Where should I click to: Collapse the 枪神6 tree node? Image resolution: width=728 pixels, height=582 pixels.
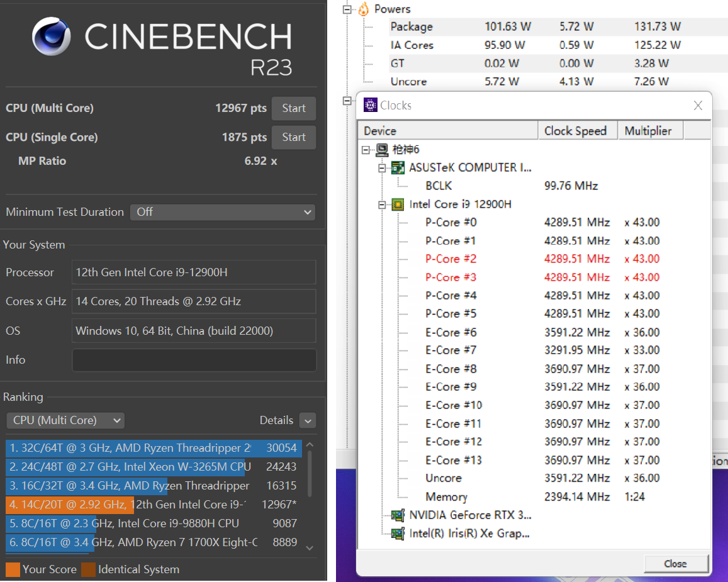(366, 150)
